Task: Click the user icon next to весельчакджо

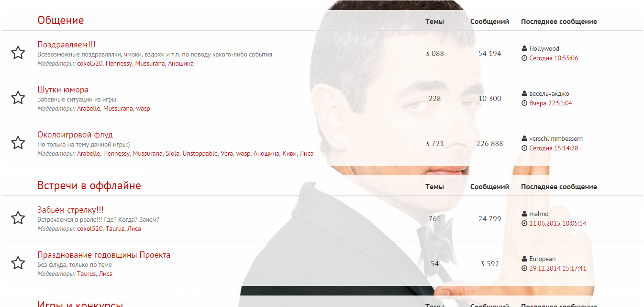Action: tap(524, 93)
